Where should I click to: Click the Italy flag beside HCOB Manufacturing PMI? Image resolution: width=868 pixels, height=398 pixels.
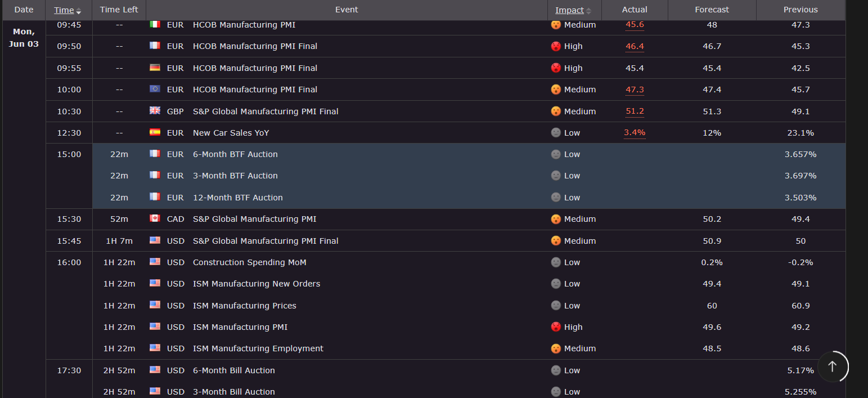coord(155,25)
